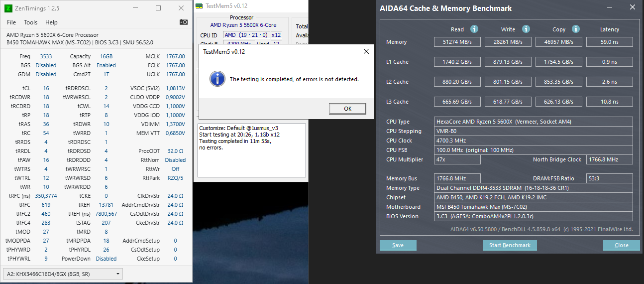Click the VDIMM value 1,3700V
The height and width of the screenshot is (284, 644).
[175, 124]
